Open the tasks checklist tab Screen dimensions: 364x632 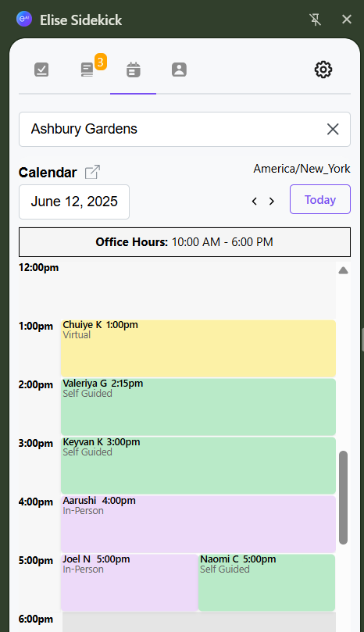point(41,70)
